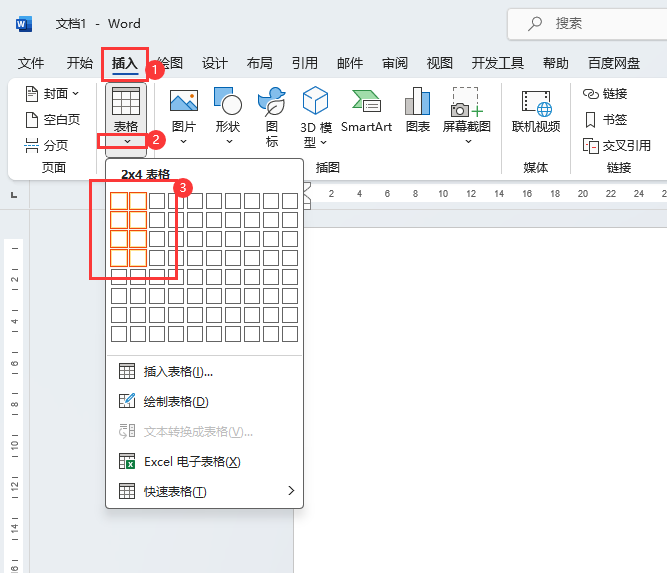Expand the 封面 dropdown arrow

(75, 94)
